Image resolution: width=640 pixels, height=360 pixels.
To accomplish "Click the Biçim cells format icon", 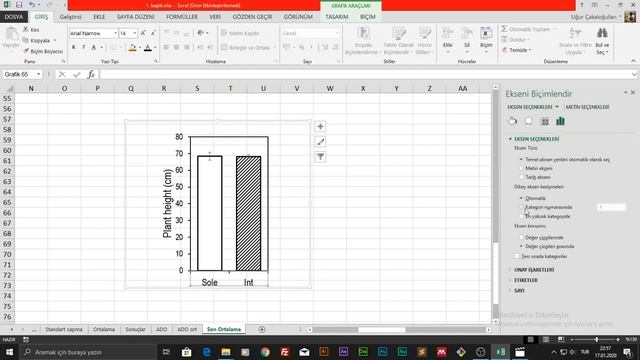I will tap(486, 33).
